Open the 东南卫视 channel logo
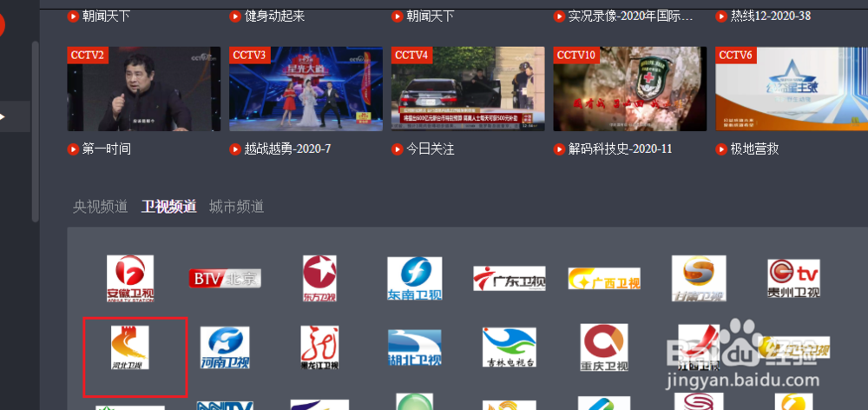Viewport: 868px width, 410px height. tap(415, 278)
